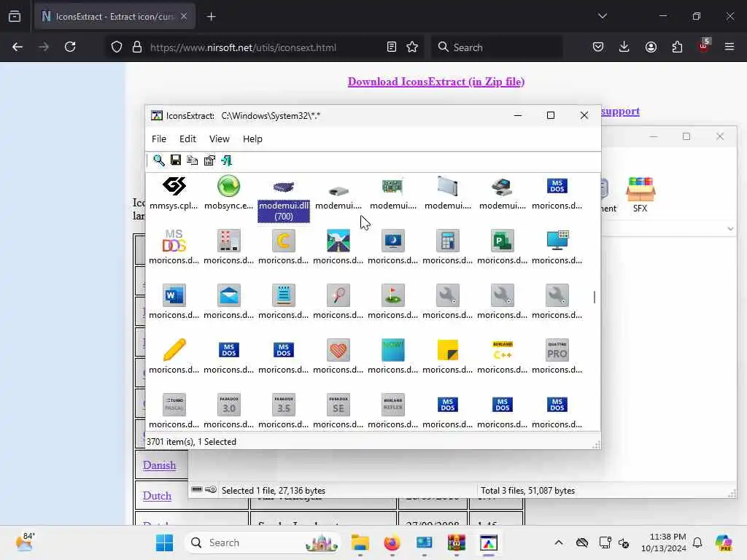Open the Extensions puzzle icon in Firefox
Screen dimensions: 747x560
pyautogui.click(x=677, y=47)
